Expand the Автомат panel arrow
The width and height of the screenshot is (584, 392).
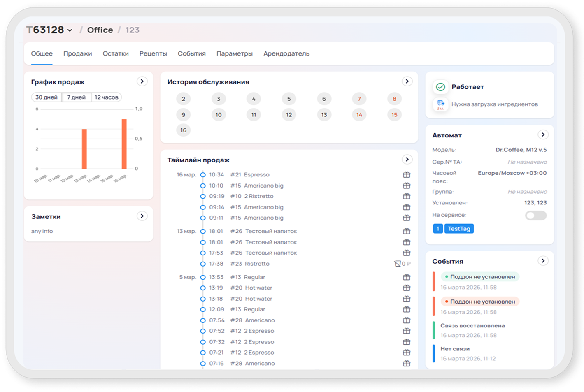[x=543, y=135]
